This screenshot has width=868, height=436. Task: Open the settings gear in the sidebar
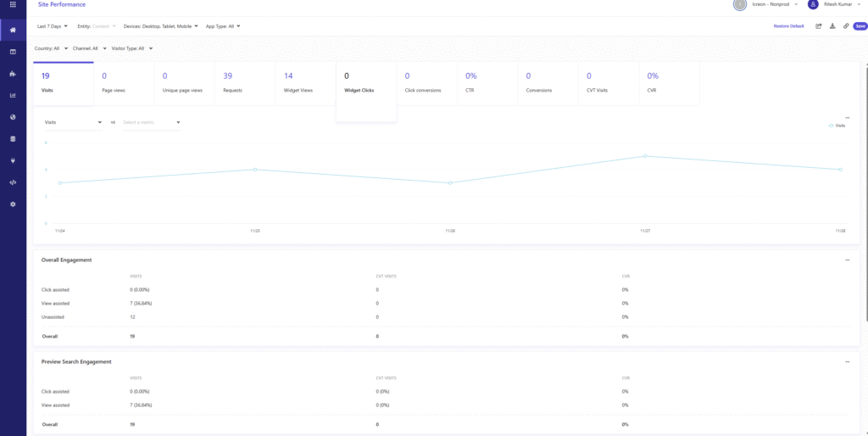point(13,204)
